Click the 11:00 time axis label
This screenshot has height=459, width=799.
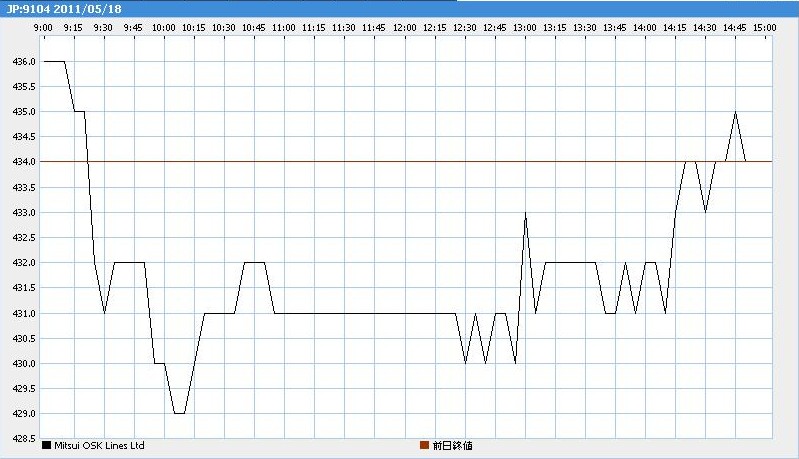pyautogui.click(x=284, y=28)
